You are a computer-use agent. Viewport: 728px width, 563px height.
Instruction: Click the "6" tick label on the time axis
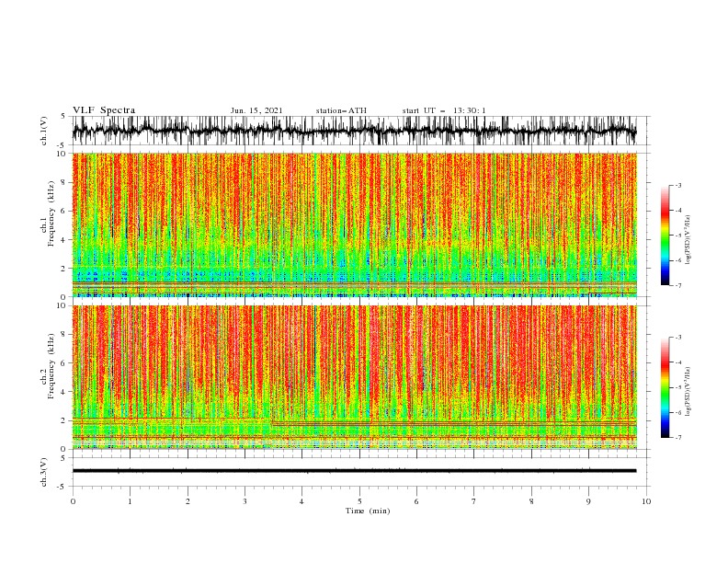[416, 501]
